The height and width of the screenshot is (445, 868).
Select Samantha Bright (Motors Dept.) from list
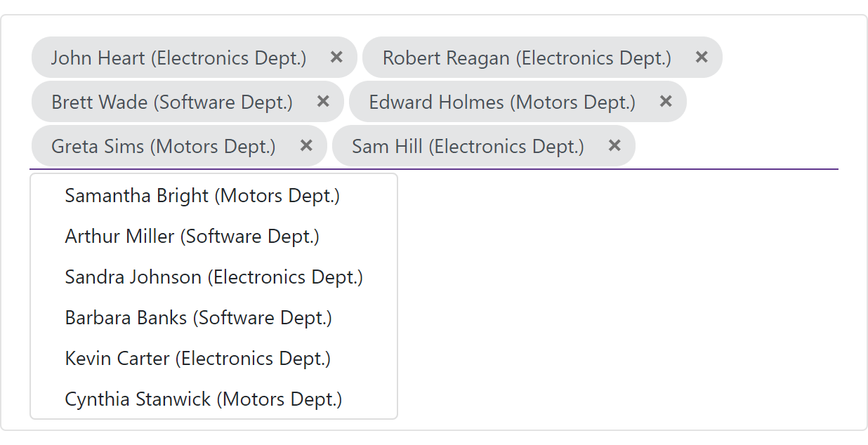click(x=202, y=196)
